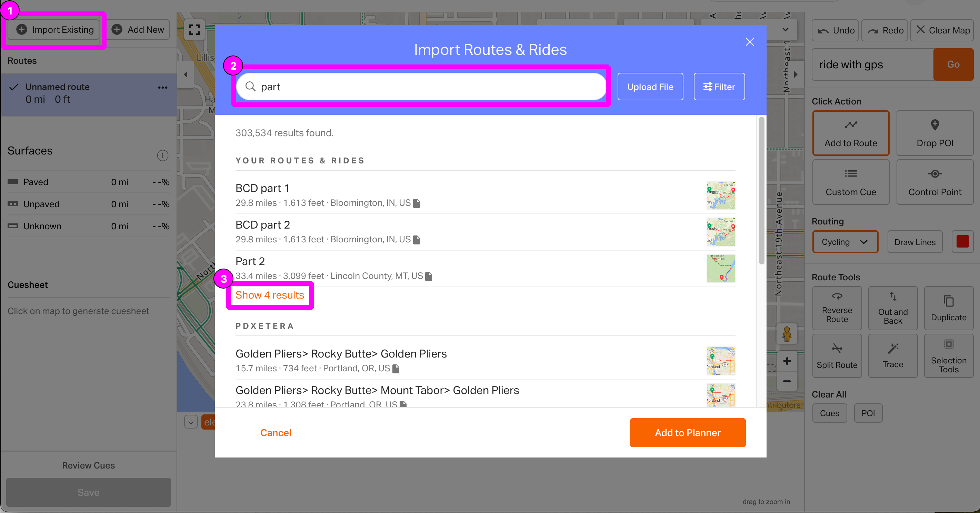Click the Split Route tool icon
The image size is (980, 513).
click(837, 349)
